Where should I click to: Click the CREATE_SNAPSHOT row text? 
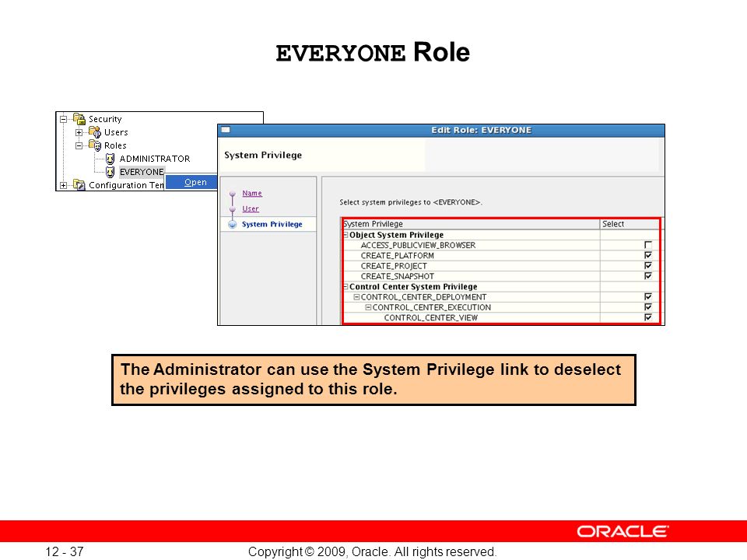coord(398,277)
